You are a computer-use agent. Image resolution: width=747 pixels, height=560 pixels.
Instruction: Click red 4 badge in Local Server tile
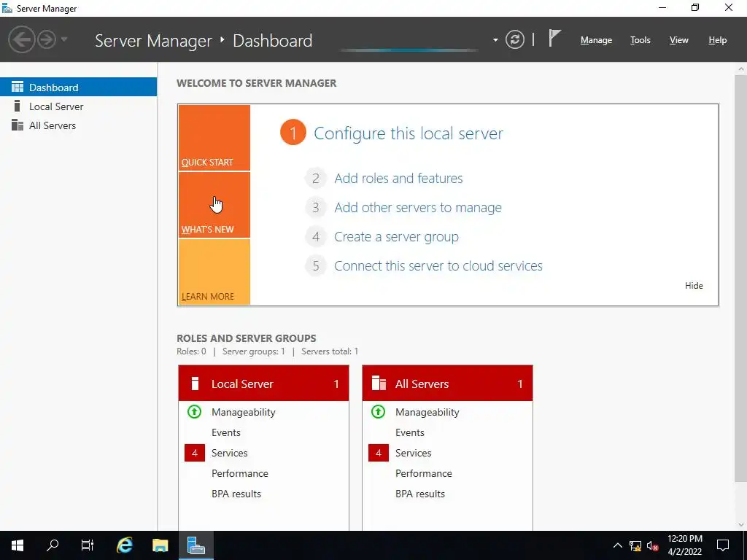tap(194, 453)
